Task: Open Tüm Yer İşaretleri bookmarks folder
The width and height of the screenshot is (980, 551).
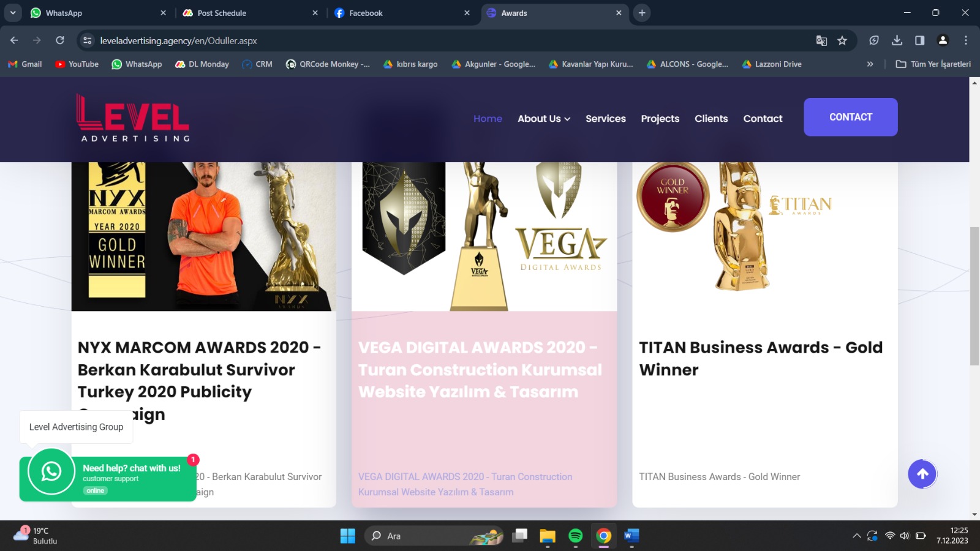Action: click(x=933, y=64)
